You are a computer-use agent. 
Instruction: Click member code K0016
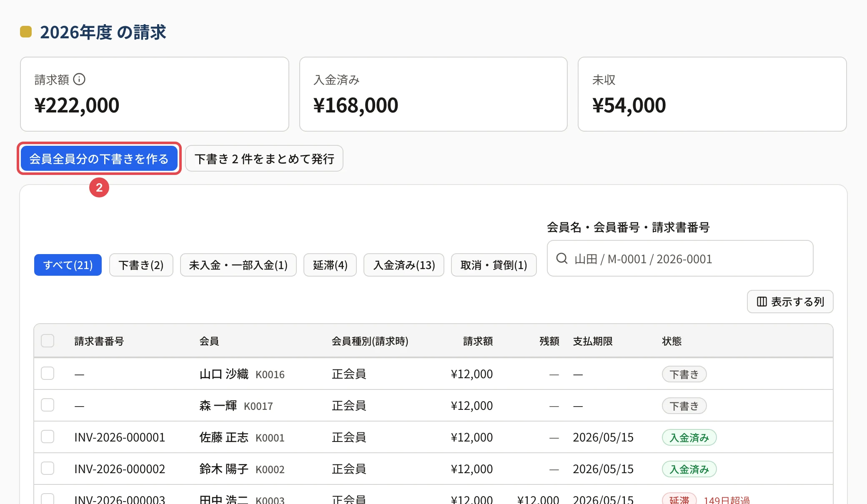(270, 375)
